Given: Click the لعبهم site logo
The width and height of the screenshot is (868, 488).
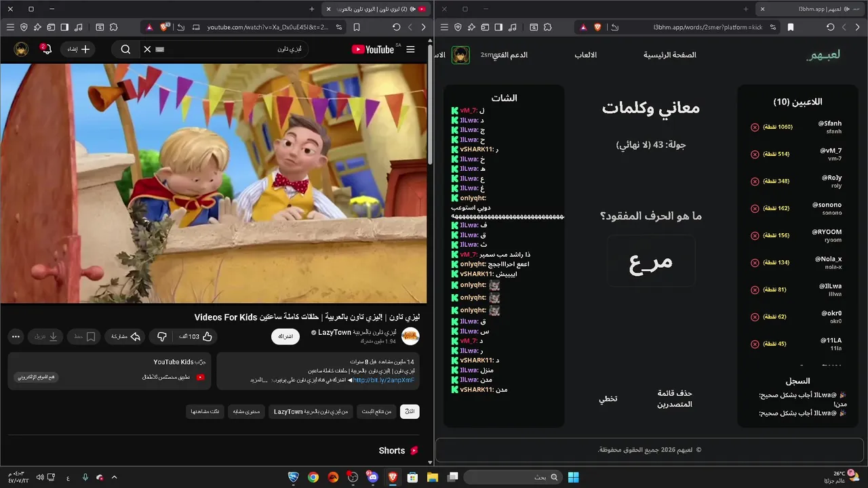Looking at the screenshot, I should tap(823, 55).
